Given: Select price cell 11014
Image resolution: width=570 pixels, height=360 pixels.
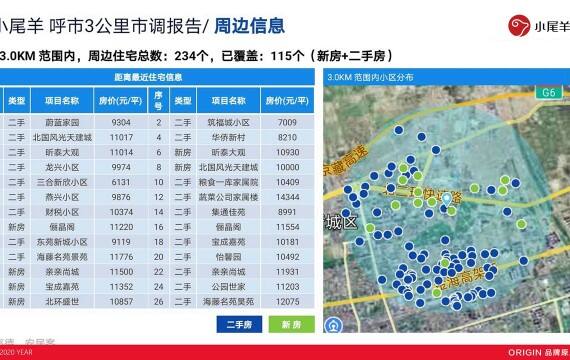Looking at the screenshot, I should [x=121, y=152].
